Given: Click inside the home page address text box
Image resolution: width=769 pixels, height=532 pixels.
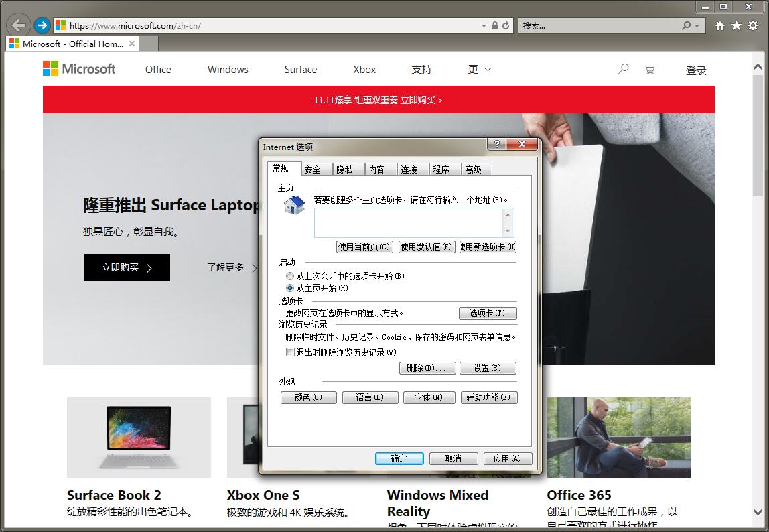Looking at the screenshot, I should click(409, 223).
